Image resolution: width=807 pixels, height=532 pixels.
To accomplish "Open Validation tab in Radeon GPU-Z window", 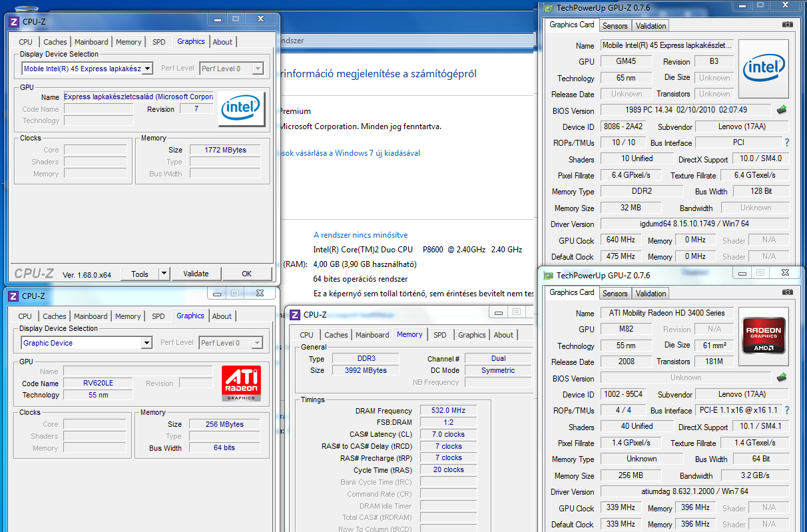I will pos(651,294).
